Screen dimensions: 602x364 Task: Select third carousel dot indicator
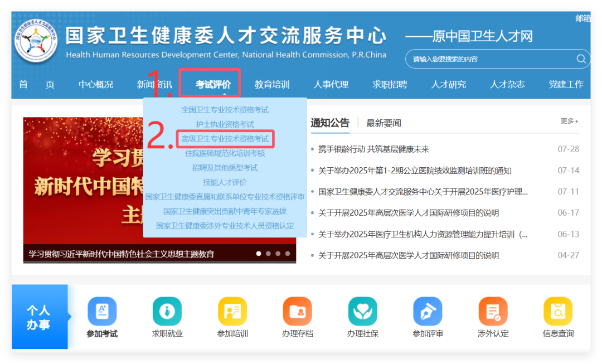[278, 254]
